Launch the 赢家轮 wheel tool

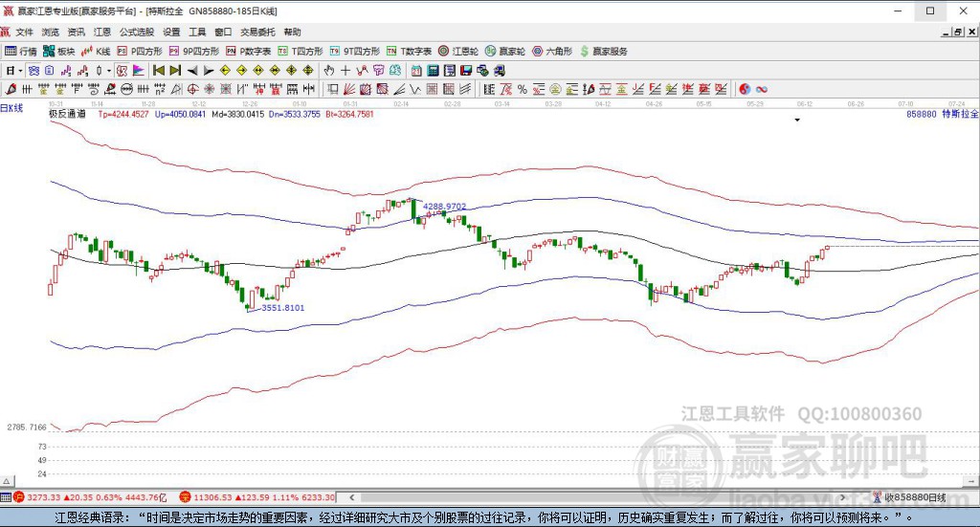pos(505,52)
